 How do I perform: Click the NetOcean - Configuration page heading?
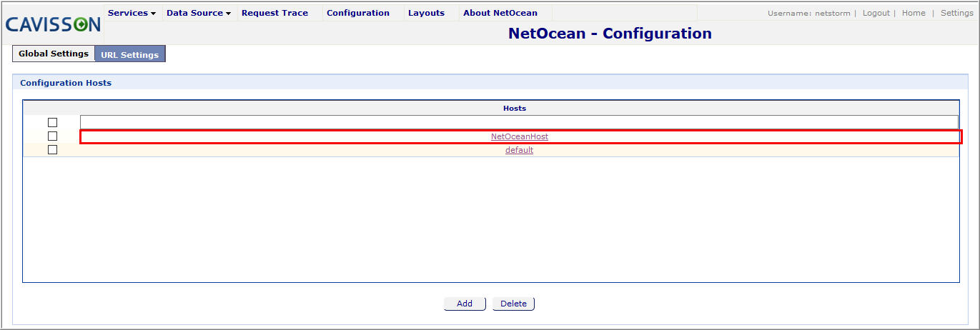point(610,33)
